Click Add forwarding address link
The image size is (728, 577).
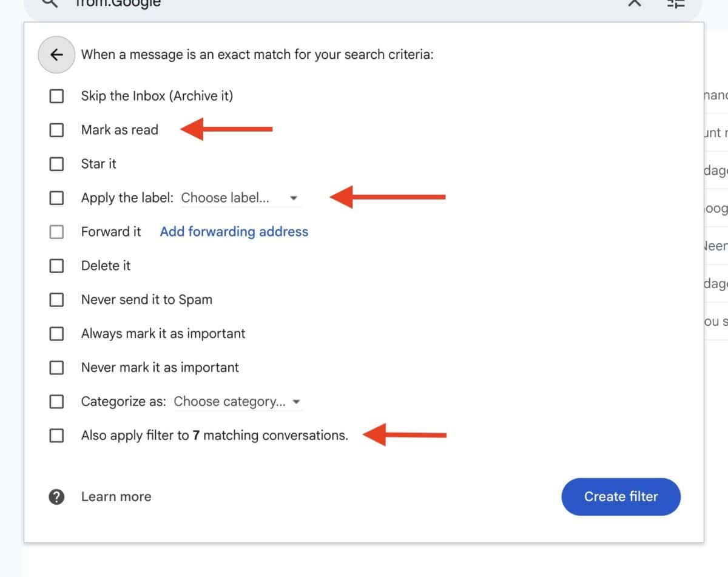click(234, 232)
